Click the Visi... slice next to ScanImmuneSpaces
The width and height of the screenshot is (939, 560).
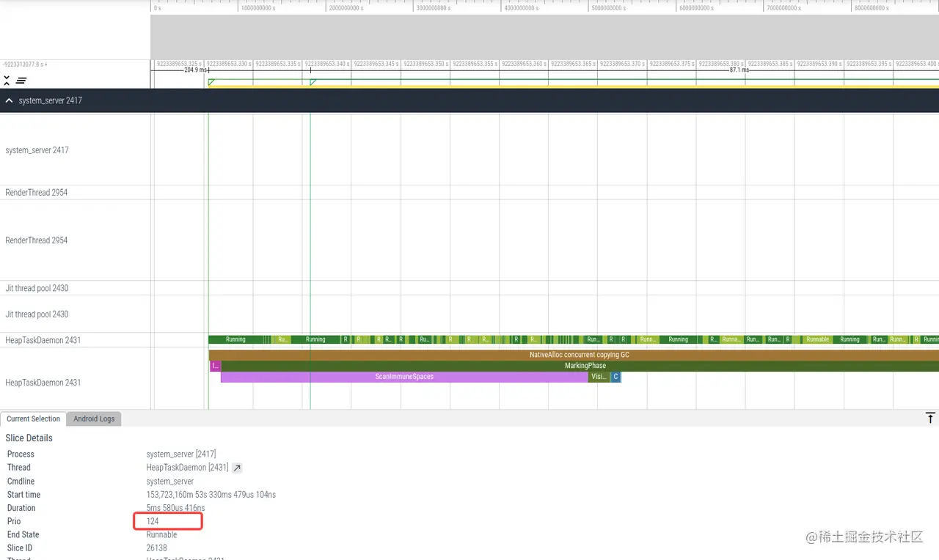click(x=598, y=376)
